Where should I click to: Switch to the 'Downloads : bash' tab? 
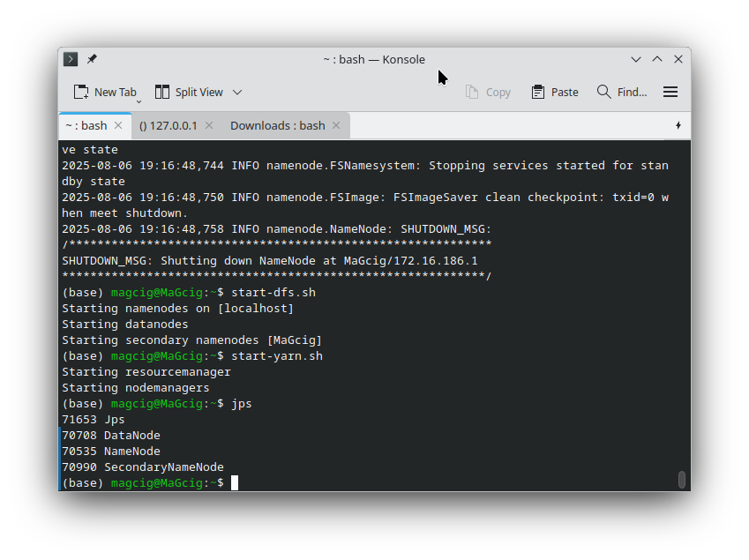[x=278, y=125]
